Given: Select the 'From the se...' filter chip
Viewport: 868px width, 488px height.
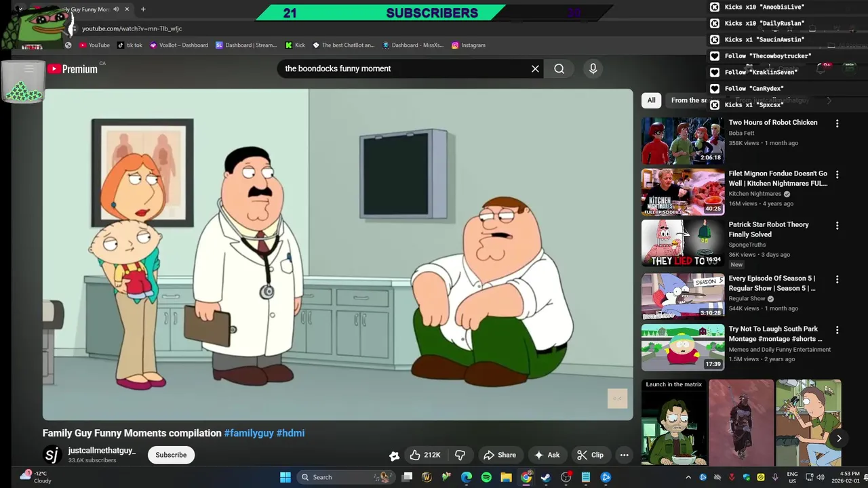Looking at the screenshot, I should coord(688,100).
